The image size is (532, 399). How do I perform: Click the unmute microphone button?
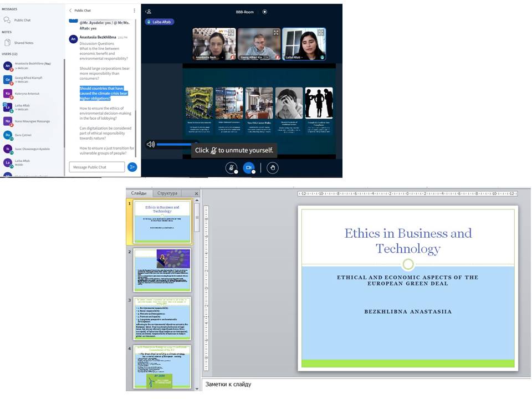click(231, 167)
